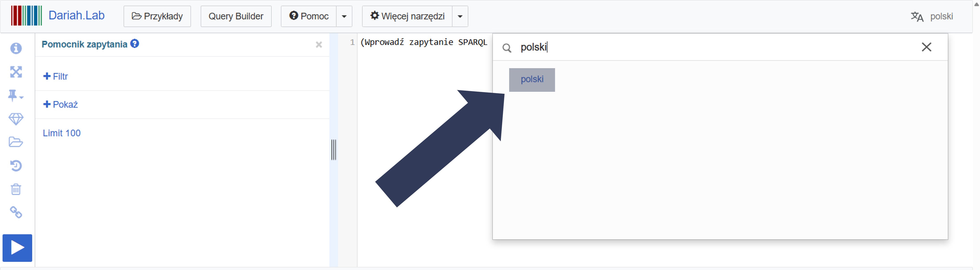Click the Pomoc help button
980x270 pixels.
(x=308, y=16)
